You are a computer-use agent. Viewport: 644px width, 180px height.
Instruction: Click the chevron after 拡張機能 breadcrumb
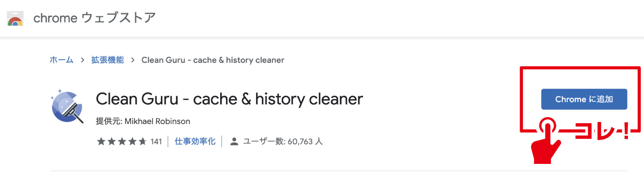click(132, 60)
